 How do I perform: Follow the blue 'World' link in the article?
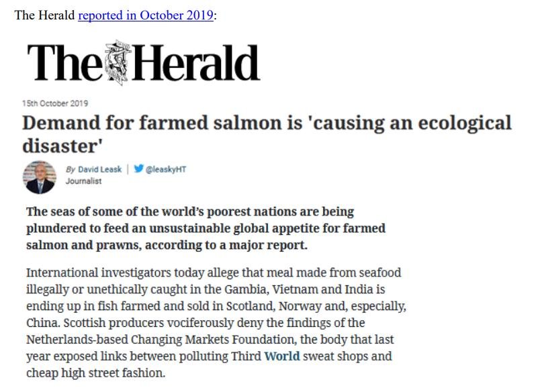[281, 356]
